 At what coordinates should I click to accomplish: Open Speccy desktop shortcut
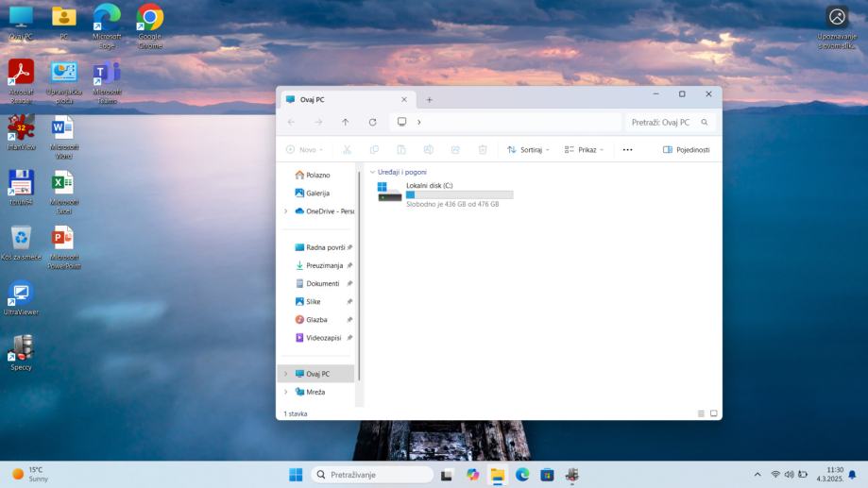(21, 352)
